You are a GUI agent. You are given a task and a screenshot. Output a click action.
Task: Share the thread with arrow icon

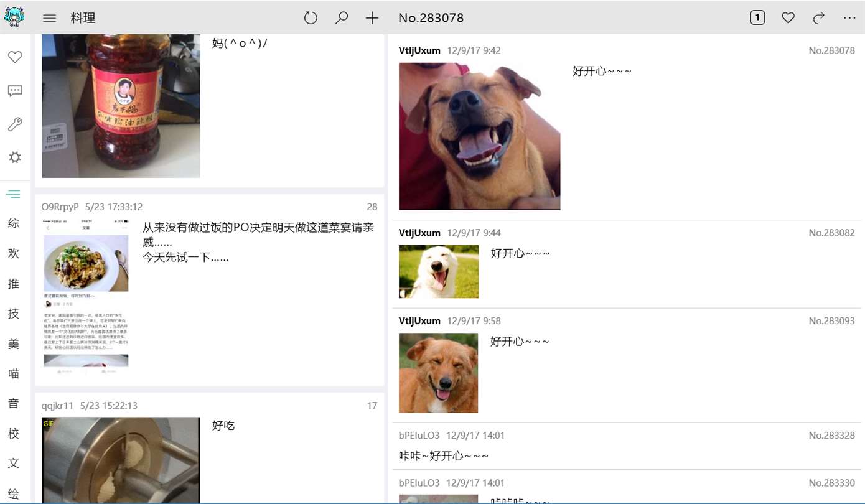819,18
